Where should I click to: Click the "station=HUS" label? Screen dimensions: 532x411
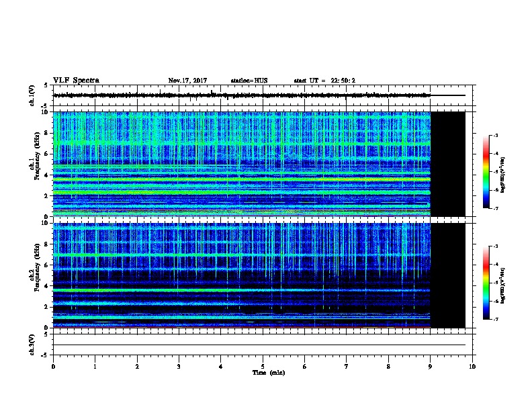coord(249,81)
